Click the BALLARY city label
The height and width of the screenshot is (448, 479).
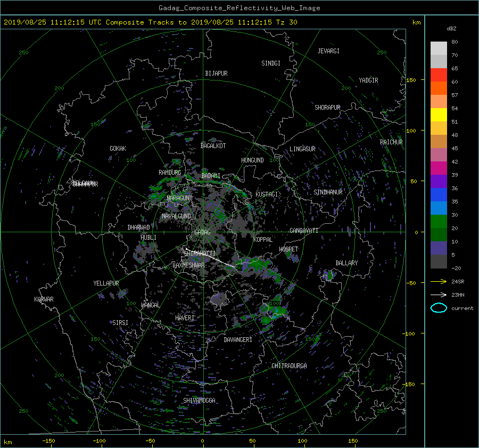pyautogui.click(x=346, y=263)
